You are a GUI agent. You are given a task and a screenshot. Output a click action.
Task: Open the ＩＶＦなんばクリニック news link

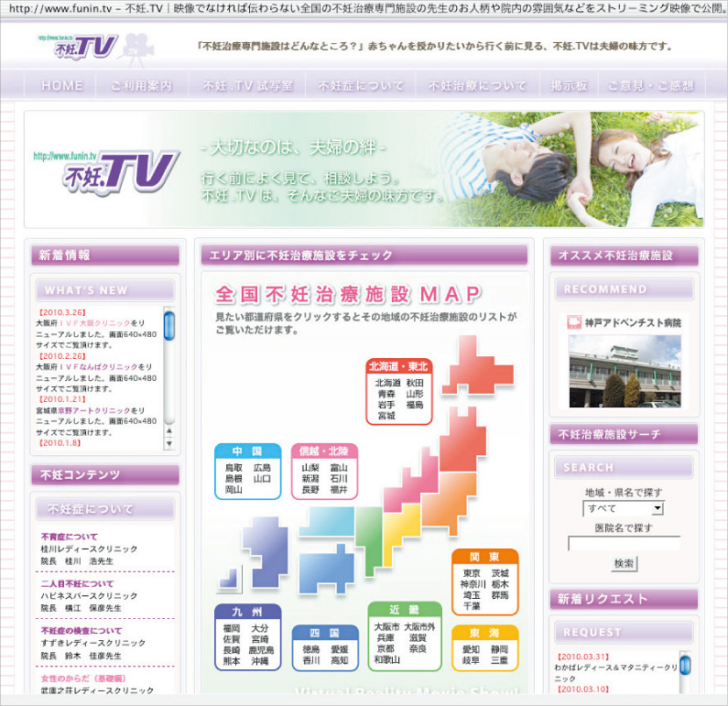coord(98,366)
